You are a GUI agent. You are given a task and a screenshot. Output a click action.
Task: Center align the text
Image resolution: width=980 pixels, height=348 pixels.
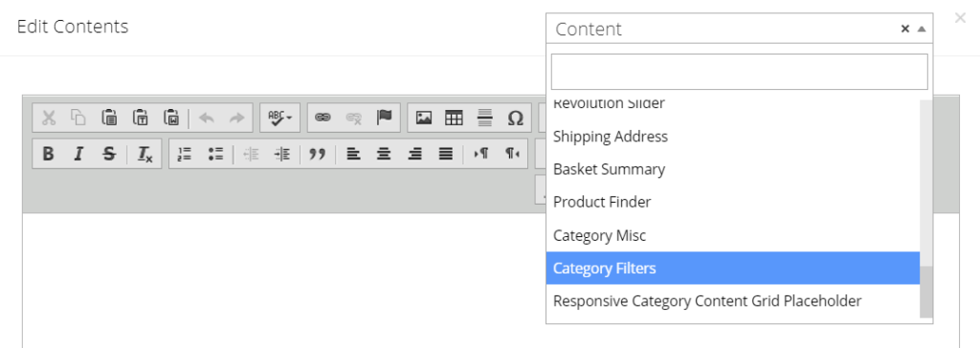pos(384,154)
